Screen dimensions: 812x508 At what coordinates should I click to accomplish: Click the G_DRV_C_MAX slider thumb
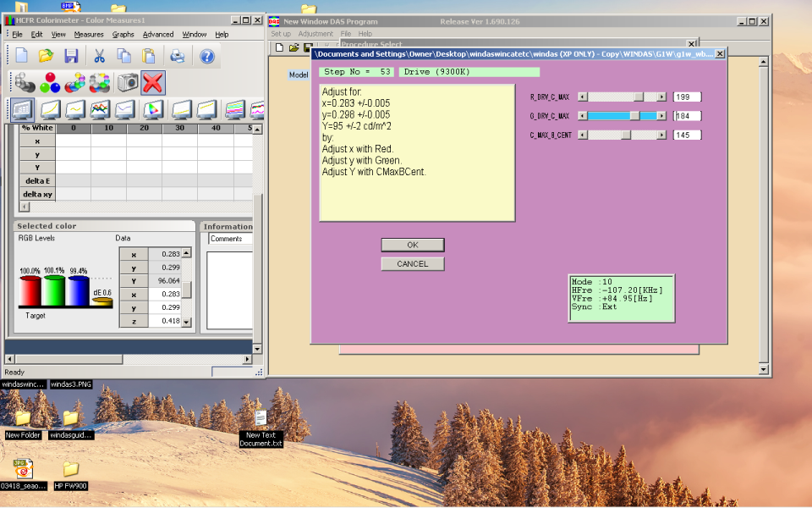[x=634, y=116]
